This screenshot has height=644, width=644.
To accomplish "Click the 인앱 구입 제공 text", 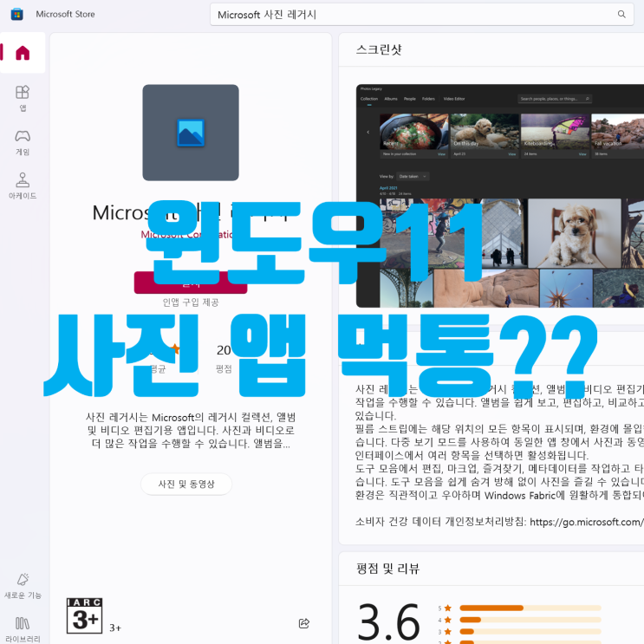I will pos(191,302).
